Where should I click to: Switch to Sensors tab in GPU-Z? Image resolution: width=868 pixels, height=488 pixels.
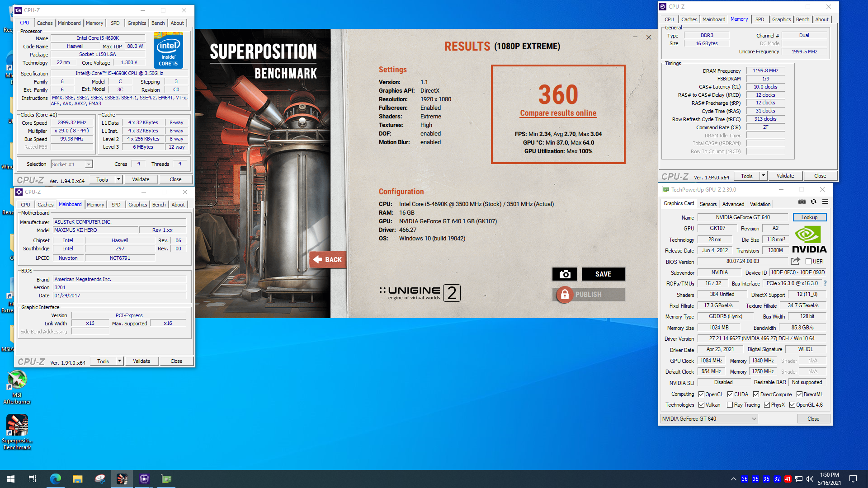click(708, 204)
